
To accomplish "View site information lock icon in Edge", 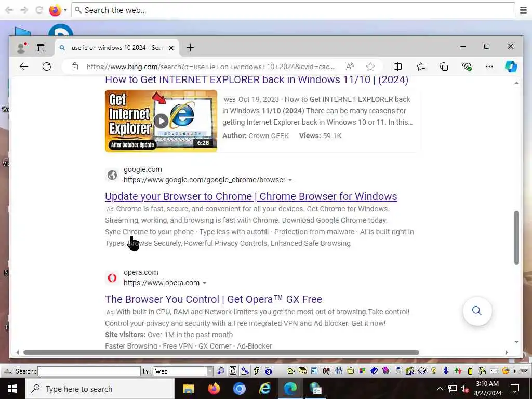I will (x=75, y=66).
